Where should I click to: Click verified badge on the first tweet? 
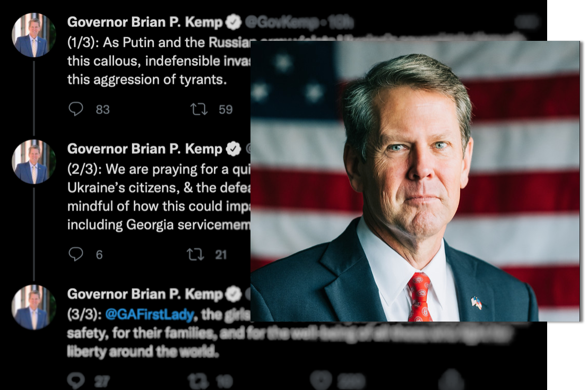234,22
